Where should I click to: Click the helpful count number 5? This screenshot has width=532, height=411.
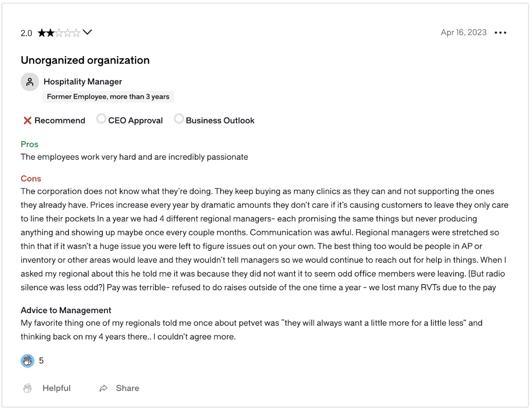(41, 361)
